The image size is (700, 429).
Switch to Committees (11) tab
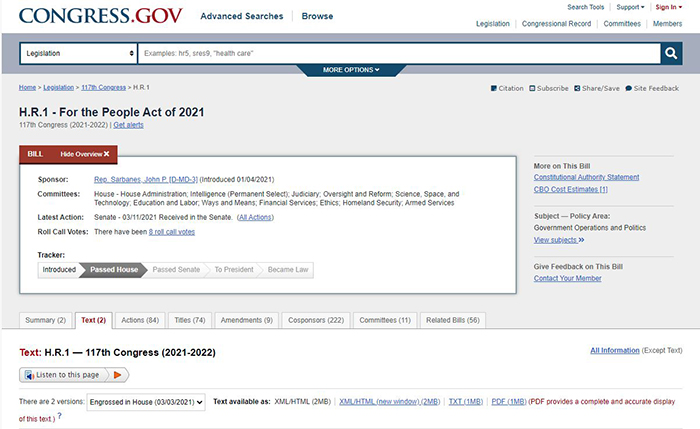(385, 320)
